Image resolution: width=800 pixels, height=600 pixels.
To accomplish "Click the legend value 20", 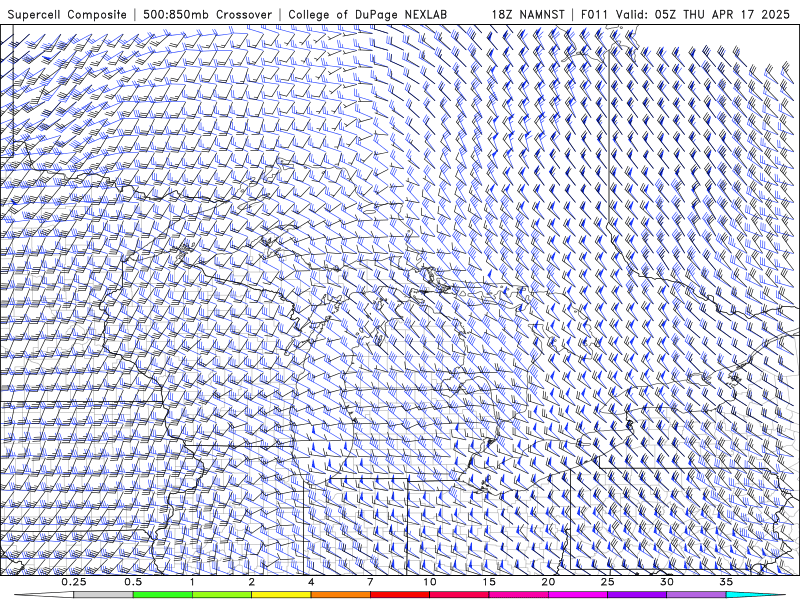I will (x=548, y=582).
